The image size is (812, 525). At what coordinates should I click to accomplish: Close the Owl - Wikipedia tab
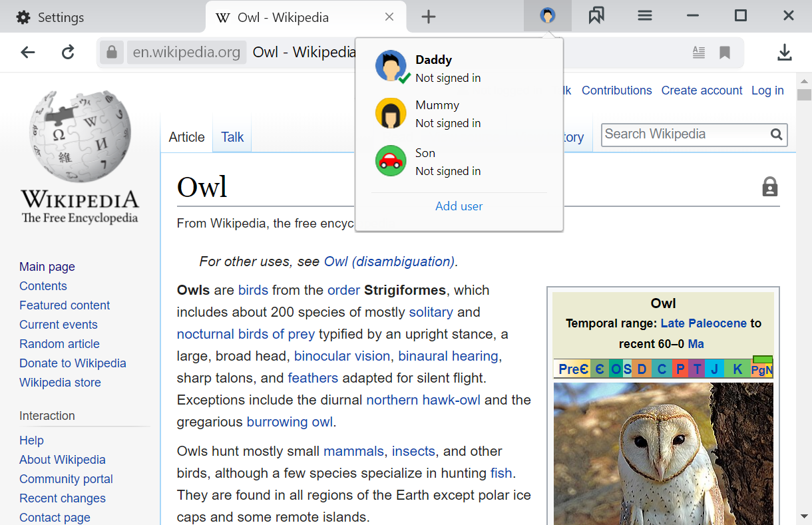pos(390,17)
